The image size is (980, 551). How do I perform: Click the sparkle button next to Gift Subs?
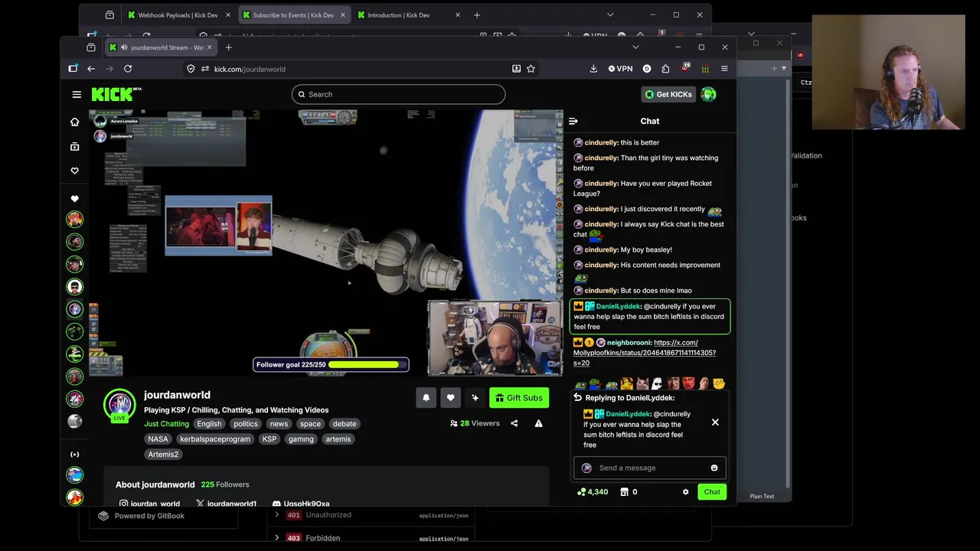click(x=475, y=398)
